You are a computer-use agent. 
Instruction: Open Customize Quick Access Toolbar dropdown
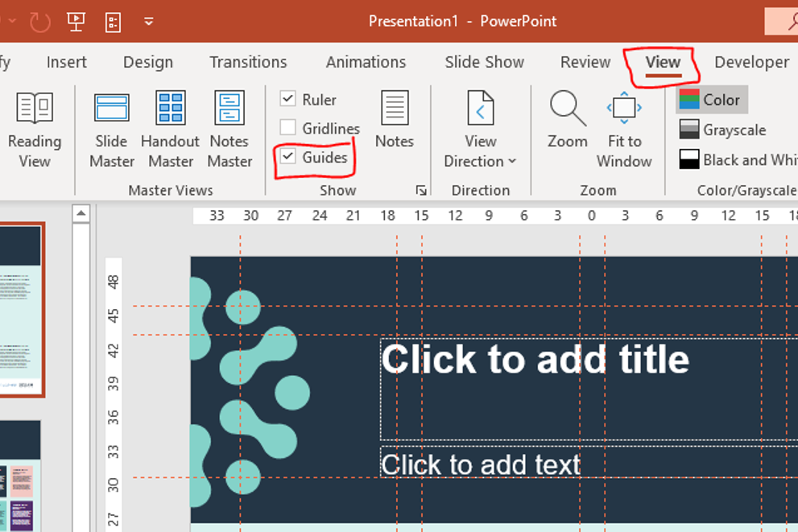tap(149, 21)
